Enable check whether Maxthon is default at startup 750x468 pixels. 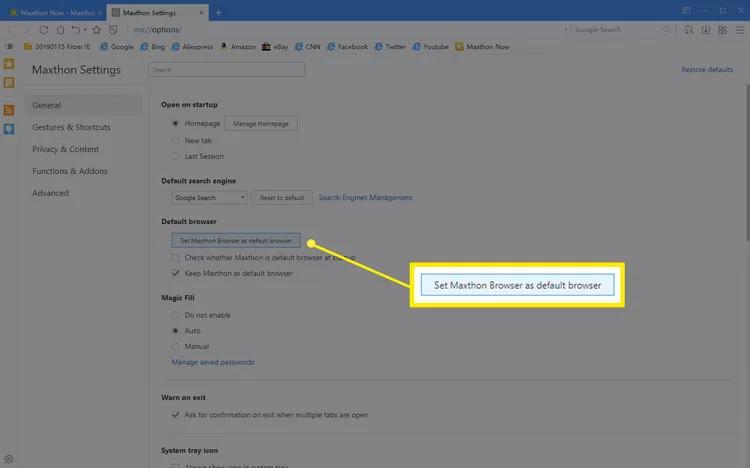(176, 257)
